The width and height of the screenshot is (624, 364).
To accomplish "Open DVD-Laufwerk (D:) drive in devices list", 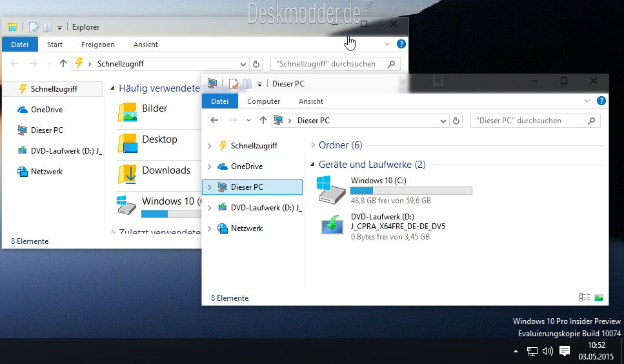I will (333, 226).
